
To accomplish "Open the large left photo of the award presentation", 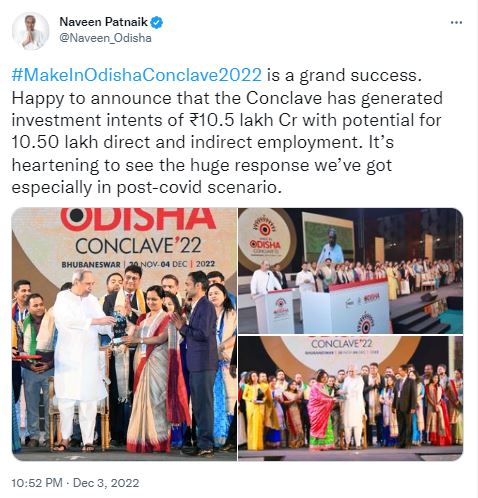I will pyautogui.click(x=124, y=334).
